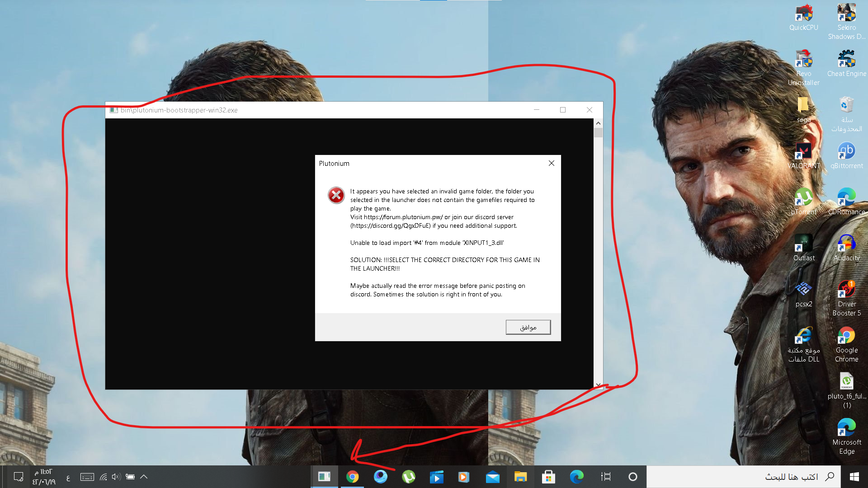Open File Explorer on taskbar

click(x=520, y=477)
